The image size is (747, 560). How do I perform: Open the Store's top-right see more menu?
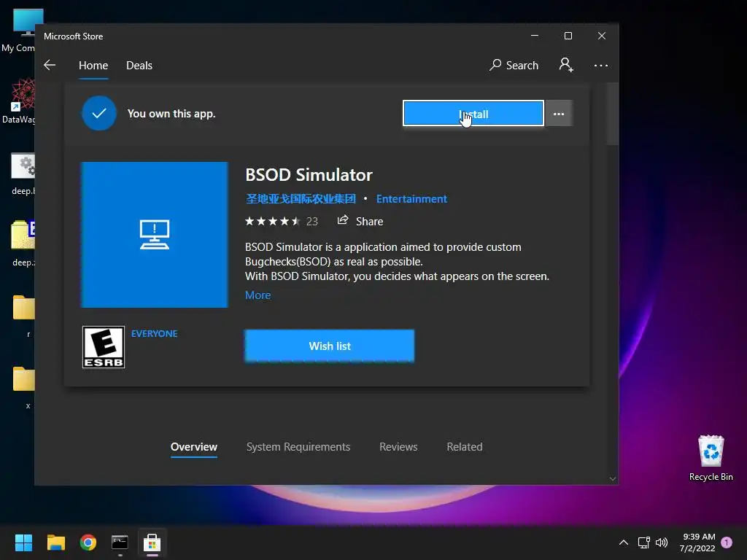click(x=601, y=65)
